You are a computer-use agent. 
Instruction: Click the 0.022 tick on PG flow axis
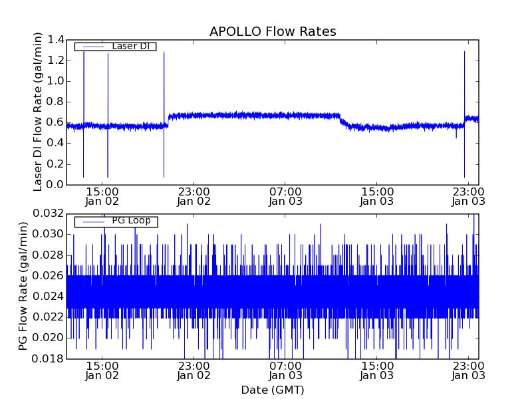pyautogui.click(x=48, y=317)
